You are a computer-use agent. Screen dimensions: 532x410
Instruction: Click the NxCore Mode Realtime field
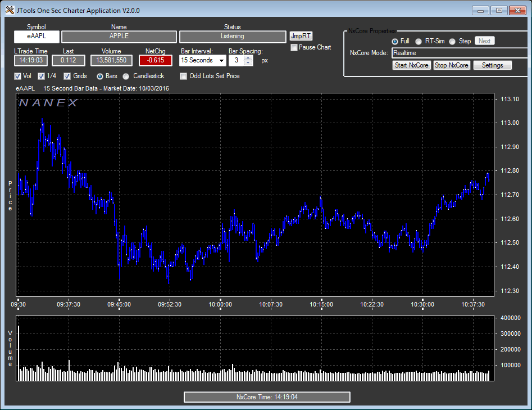pyautogui.click(x=460, y=53)
